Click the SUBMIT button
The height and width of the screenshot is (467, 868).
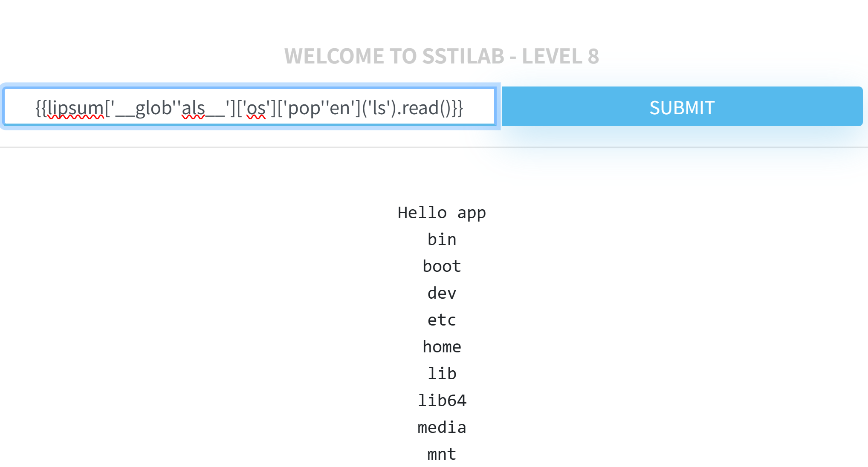tap(682, 107)
